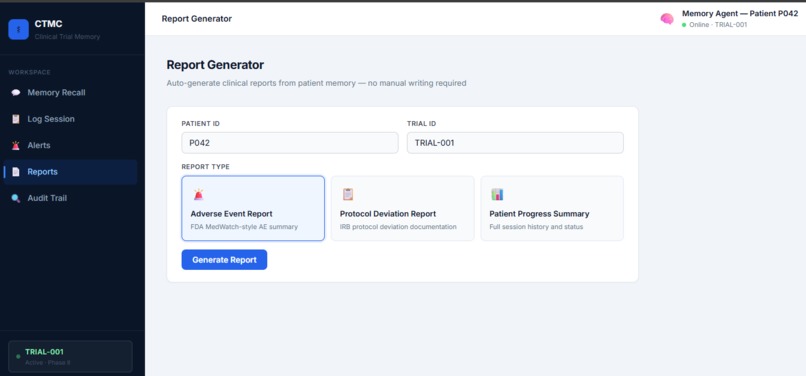The image size is (806, 376).
Task: Click the Trial ID input field
Action: pos(516,143)
